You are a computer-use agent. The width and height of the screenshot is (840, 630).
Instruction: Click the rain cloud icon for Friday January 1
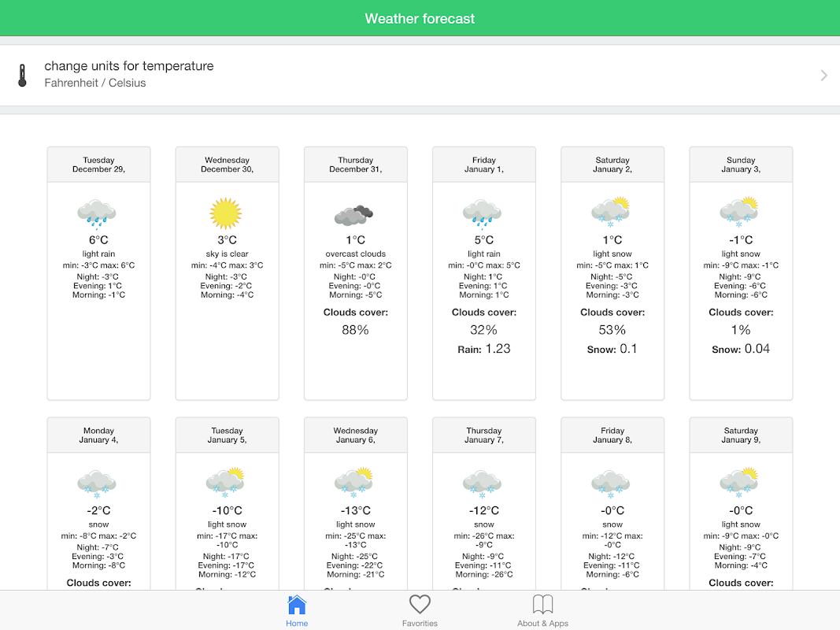point(482,213)
